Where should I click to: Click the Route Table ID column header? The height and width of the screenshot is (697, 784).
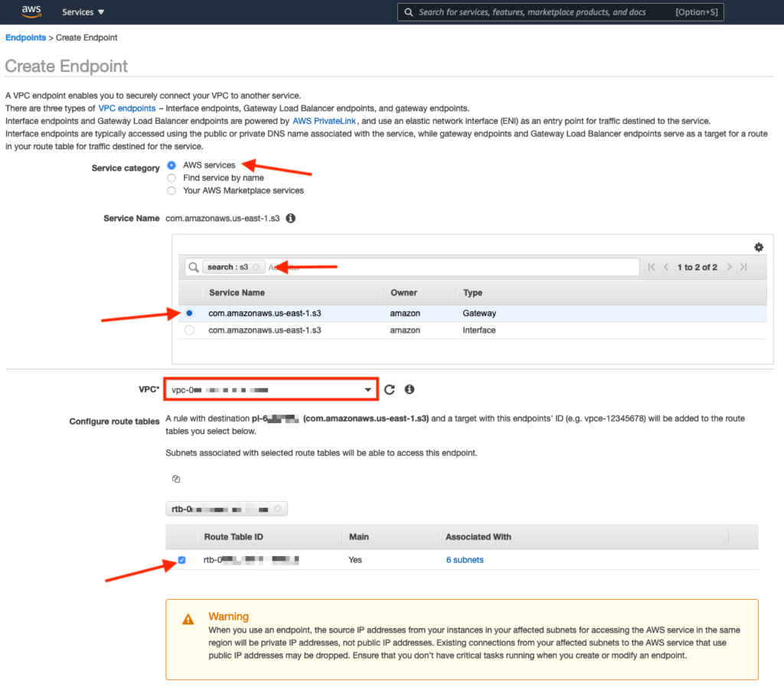[234, 537]
